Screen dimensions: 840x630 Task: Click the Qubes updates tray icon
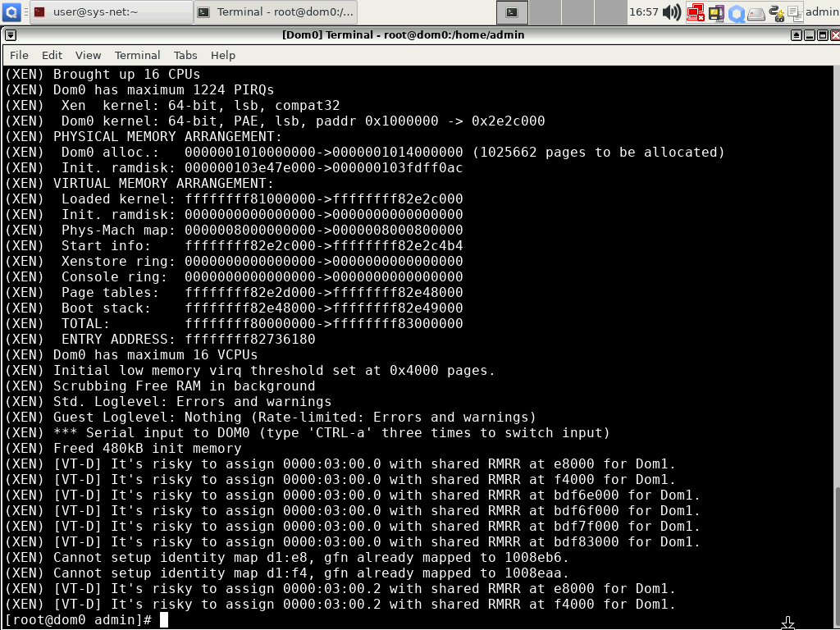click(x=716, y=12)
